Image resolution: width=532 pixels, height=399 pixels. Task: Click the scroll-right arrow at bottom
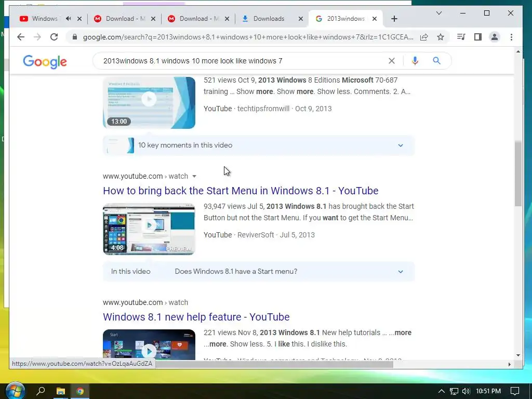click(509, 364)
